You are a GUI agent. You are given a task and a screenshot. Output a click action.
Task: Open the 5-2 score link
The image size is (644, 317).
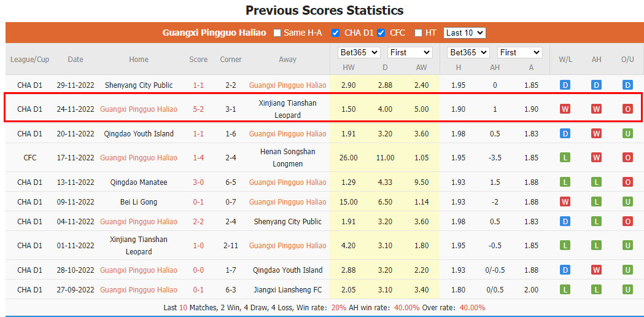(198, 109)
